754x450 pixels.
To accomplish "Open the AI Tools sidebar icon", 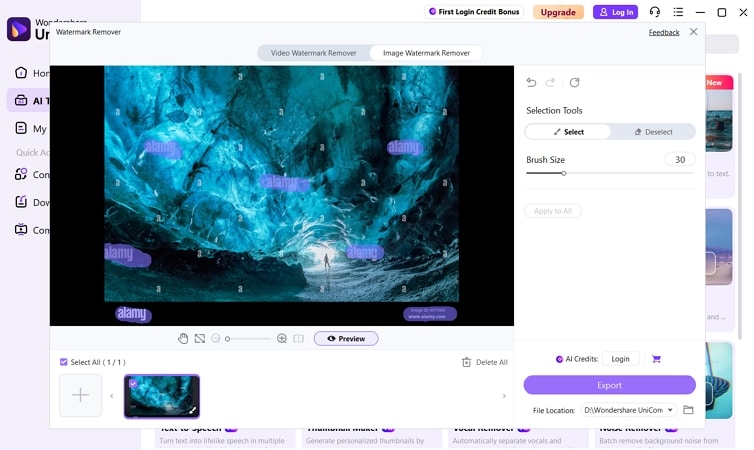I will (x=21, y=100).
